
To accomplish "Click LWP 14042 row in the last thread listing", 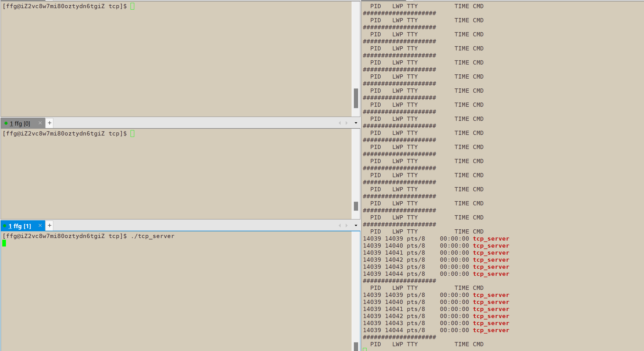I will click(x=436, y=316).
